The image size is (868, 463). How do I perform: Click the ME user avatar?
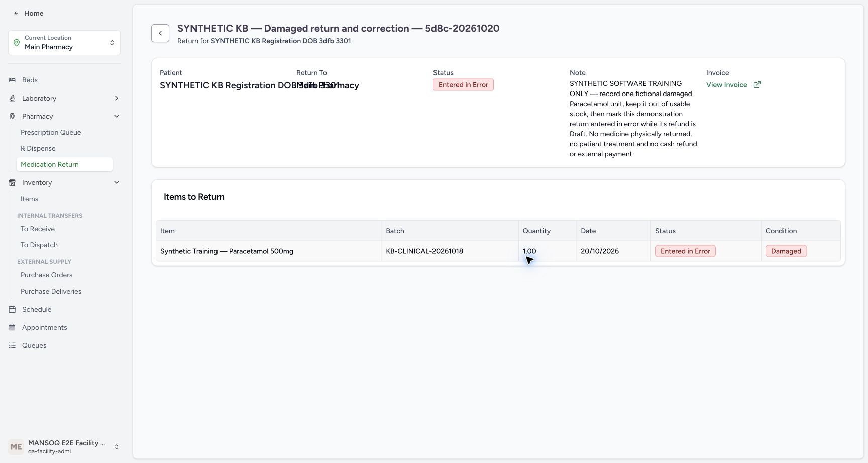[16, 447]
